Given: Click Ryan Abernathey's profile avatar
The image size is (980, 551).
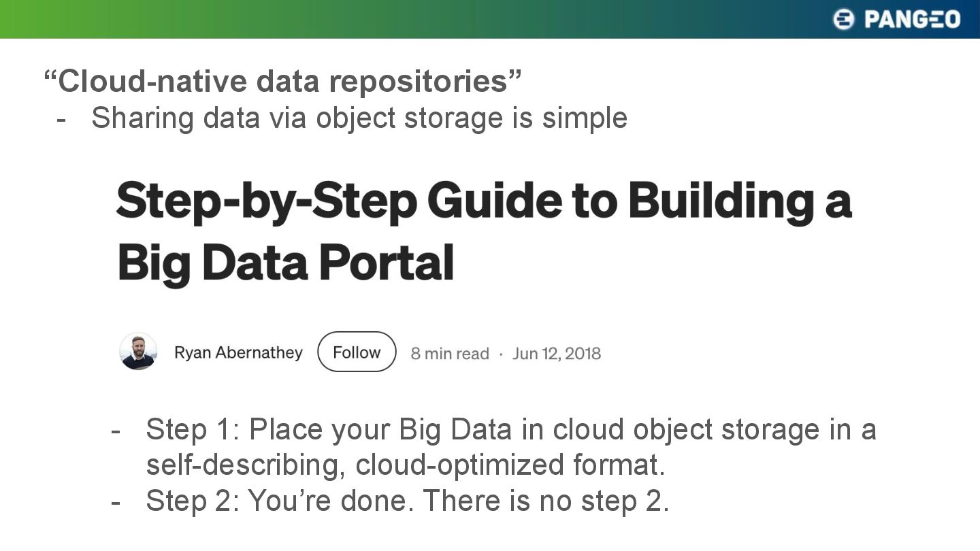Looking at the screenshot, I should coord(138,352).
